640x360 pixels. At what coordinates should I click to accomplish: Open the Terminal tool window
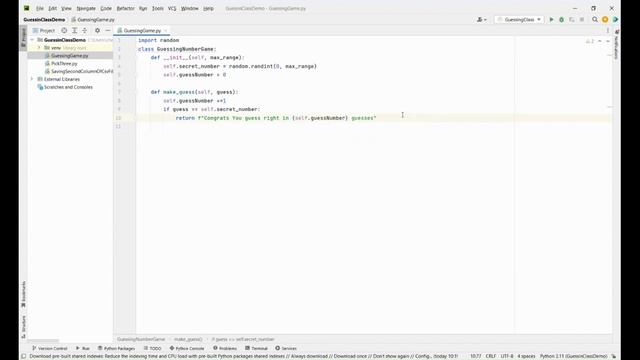point(256,349)
